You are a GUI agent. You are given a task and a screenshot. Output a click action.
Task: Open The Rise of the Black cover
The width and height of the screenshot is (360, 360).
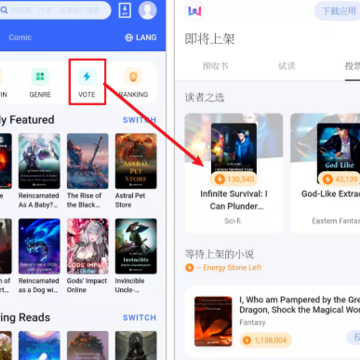[88, 161]
